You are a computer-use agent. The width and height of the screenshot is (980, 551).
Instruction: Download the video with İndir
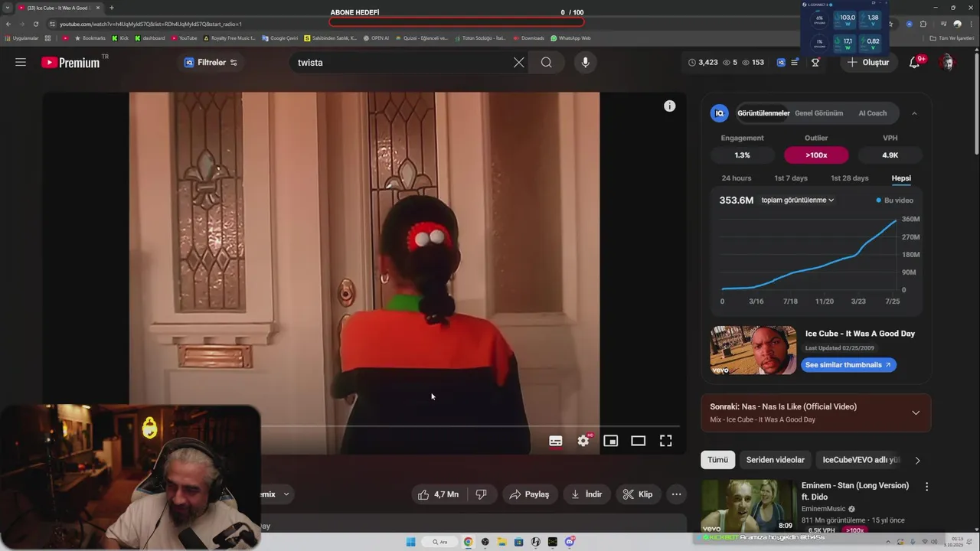[586, 494]
